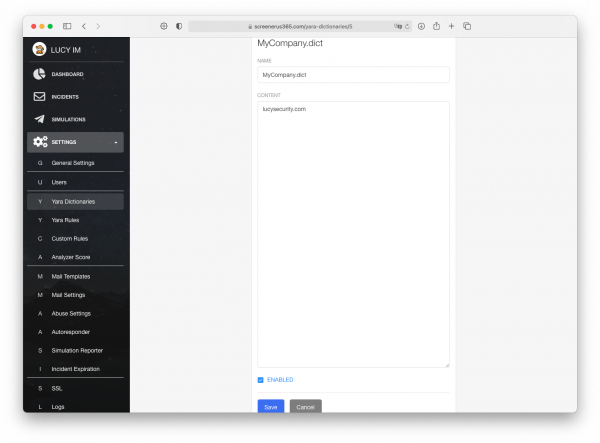This screenshot has width=600, height=443.
Task: Open the SIMULATIONS menu label
Action: pos(68,119)
